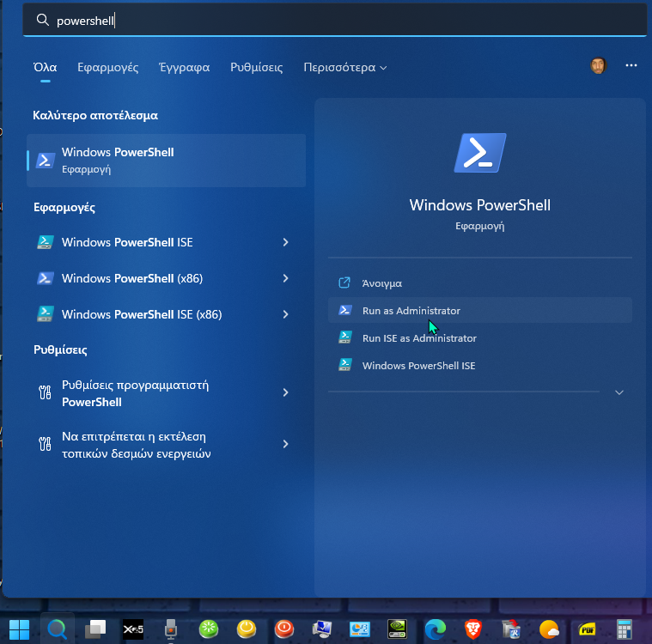Open the NVIDIA taskbar icon
The width and height of the screenshot is (652, 644).
click(397, 629)
